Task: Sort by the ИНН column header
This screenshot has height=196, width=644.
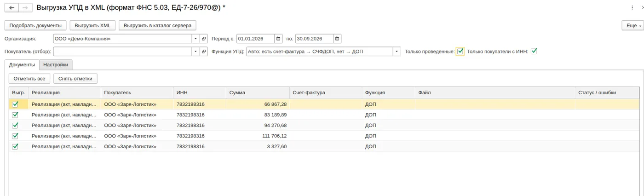Action: [x=200, y=92]
